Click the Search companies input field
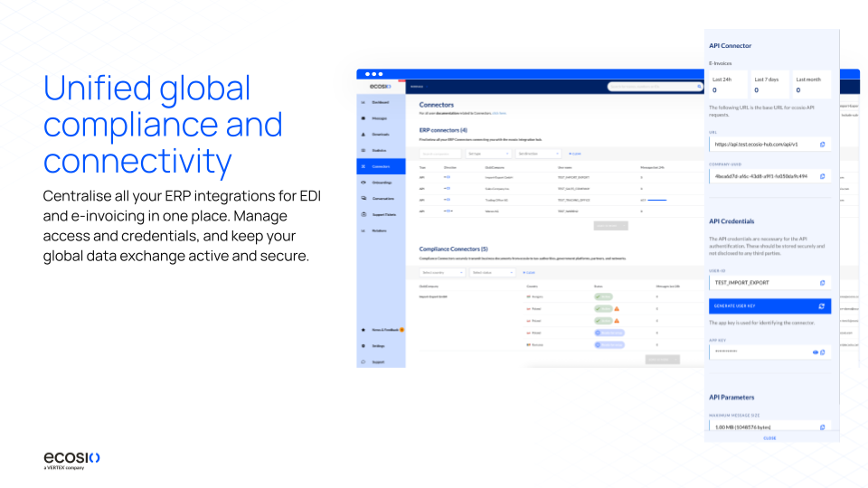This screenshot has height=488, width=868. (440, 154)
